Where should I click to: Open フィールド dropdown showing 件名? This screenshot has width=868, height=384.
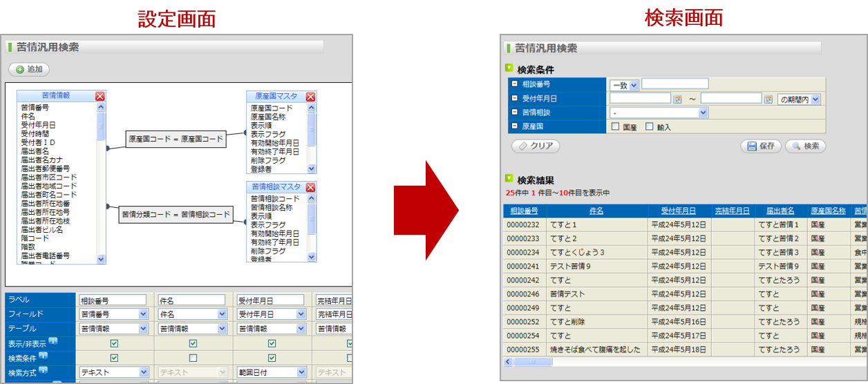click(193, 314)
